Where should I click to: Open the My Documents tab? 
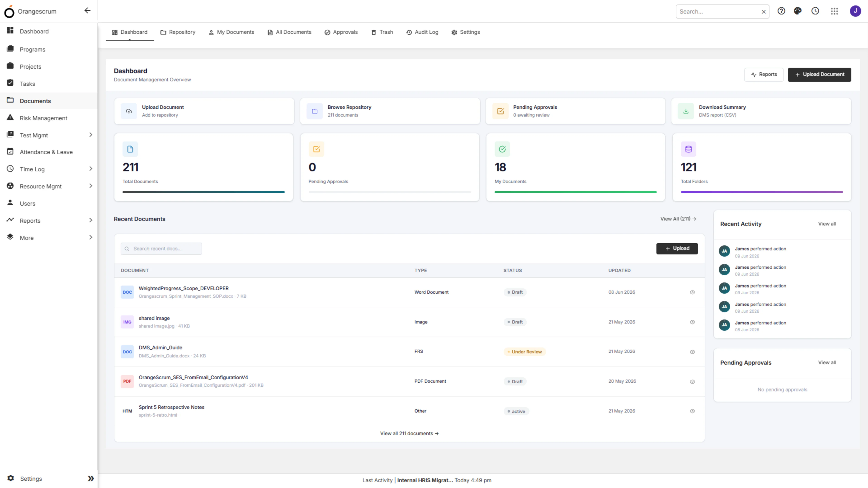(231, 32)
